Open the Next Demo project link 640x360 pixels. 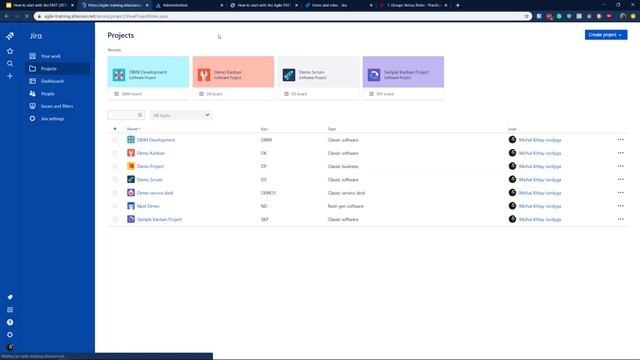(x=148, y=206)
